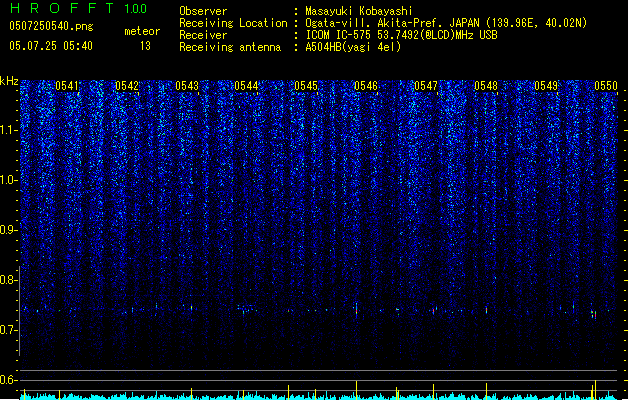
Task: Click the 0548 time marker
Action: pyautogui.click(x=486, y=86)
